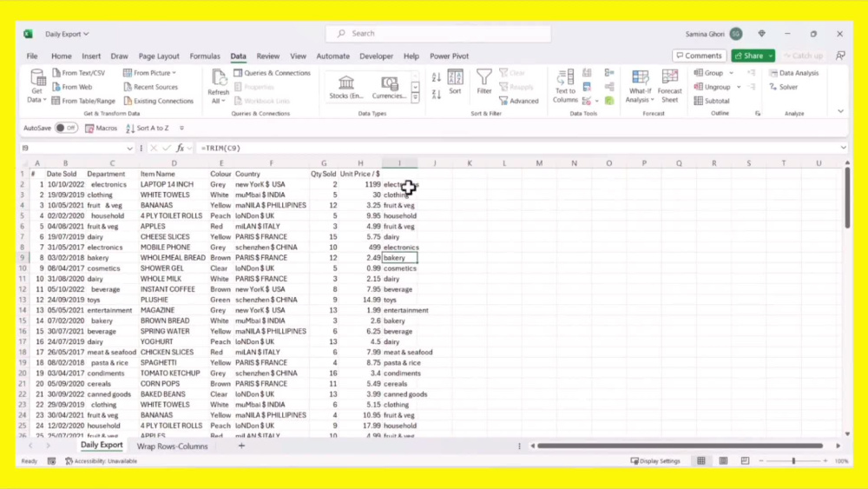Click the vertical scrollbar thumb

[x=847, y=198]
